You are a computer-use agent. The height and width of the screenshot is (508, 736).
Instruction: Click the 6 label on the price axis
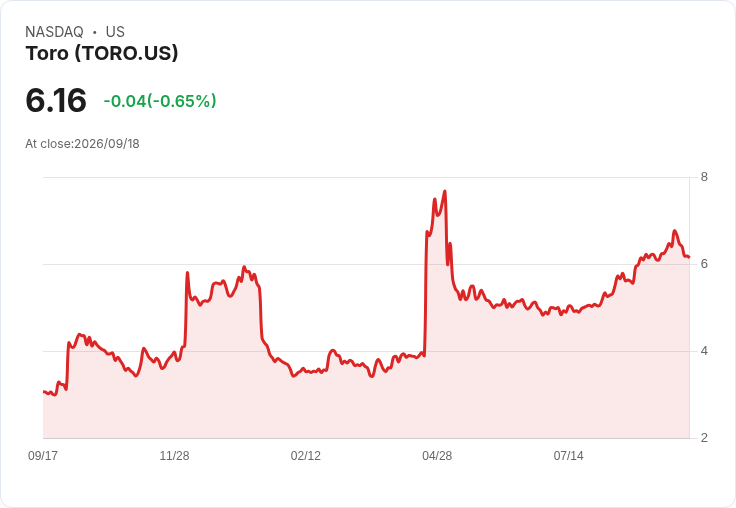704,264
